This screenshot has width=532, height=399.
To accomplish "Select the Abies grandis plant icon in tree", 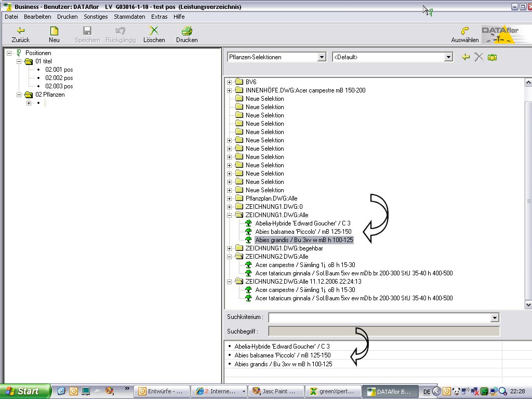I will (248, 240).
